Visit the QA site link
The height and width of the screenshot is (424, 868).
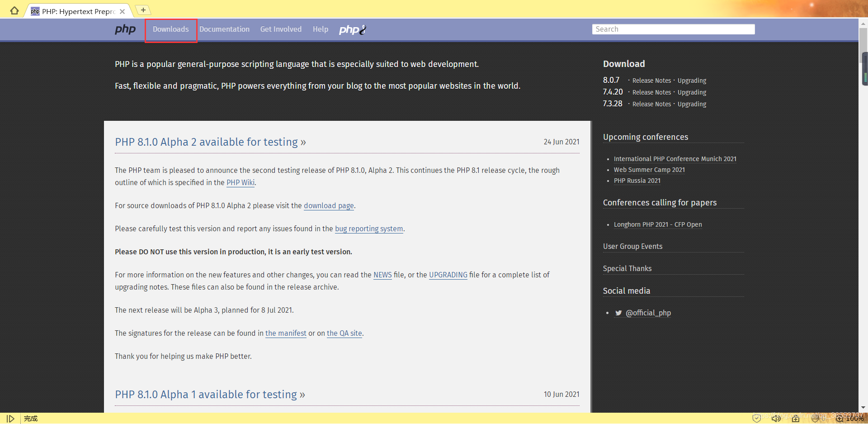point(344,333)
